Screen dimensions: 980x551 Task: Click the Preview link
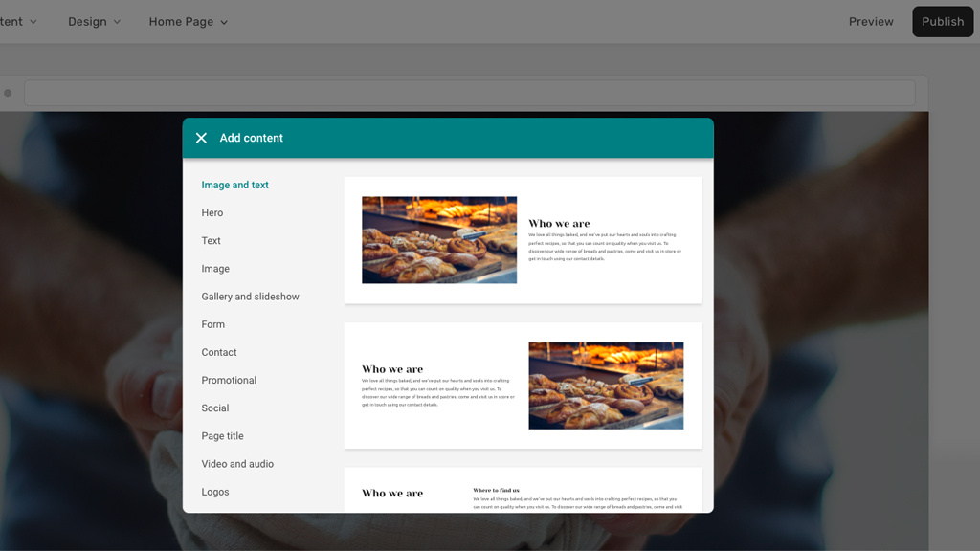(x=871, y=21)
